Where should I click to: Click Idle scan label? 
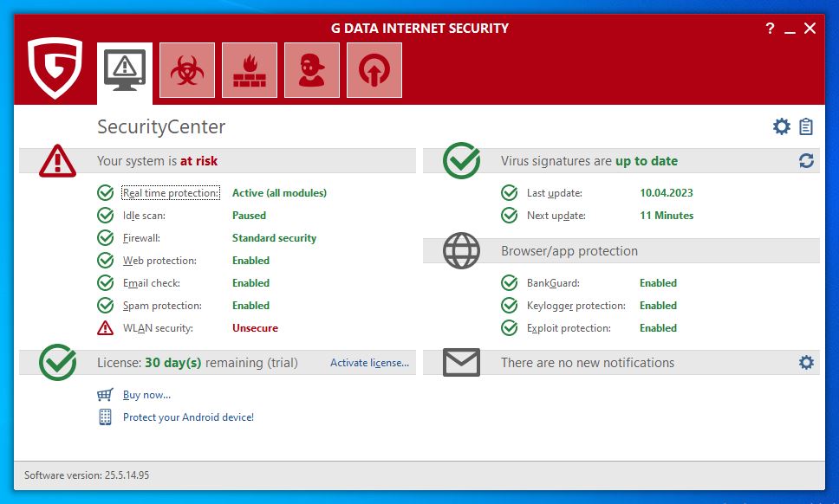pyautogui.click(x=144, y=216)
